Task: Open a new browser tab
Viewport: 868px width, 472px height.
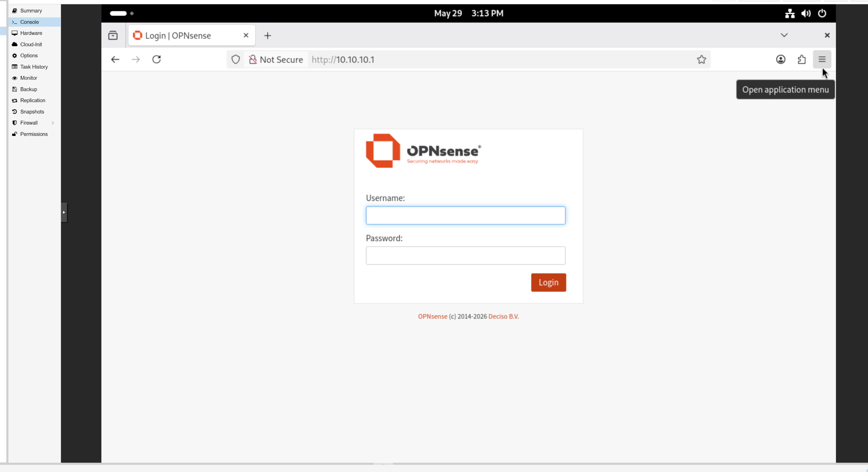Action: coord(268,35)
